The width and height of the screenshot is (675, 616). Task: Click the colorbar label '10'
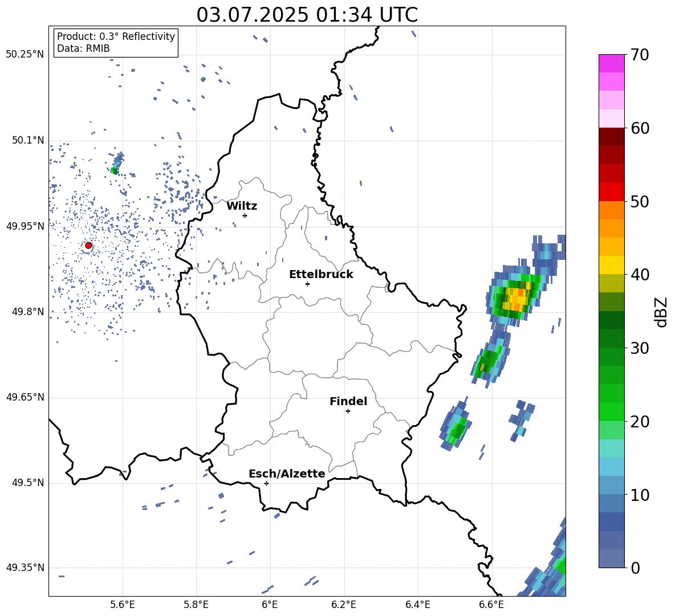click(x=639, y=495)
